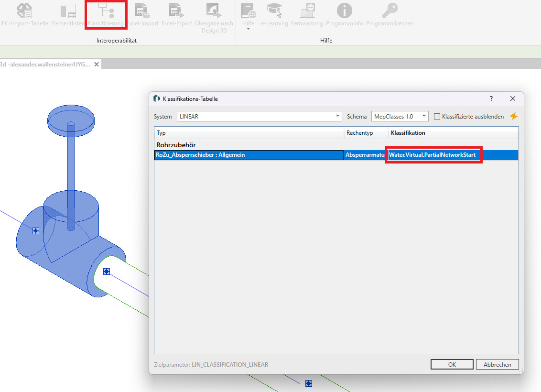Open the e-Learning help icon
The height and width of the screenshot is (392, 541).
[274, 14]
